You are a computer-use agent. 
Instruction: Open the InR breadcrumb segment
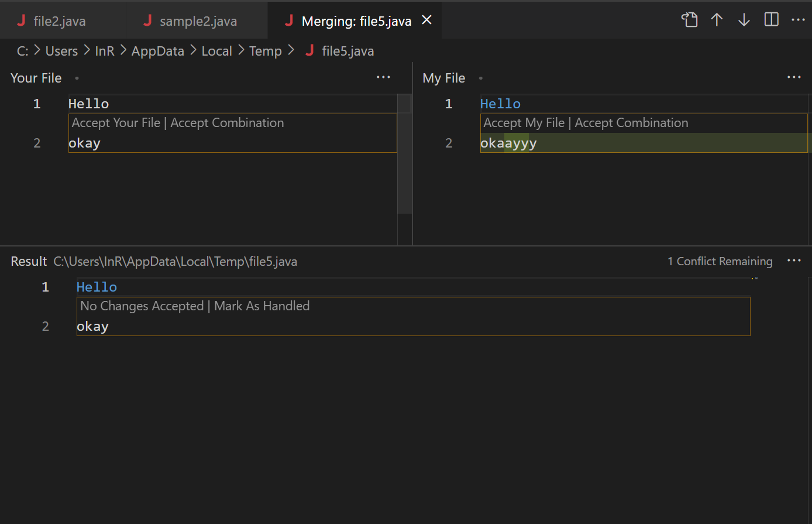[x=105, y=52]
